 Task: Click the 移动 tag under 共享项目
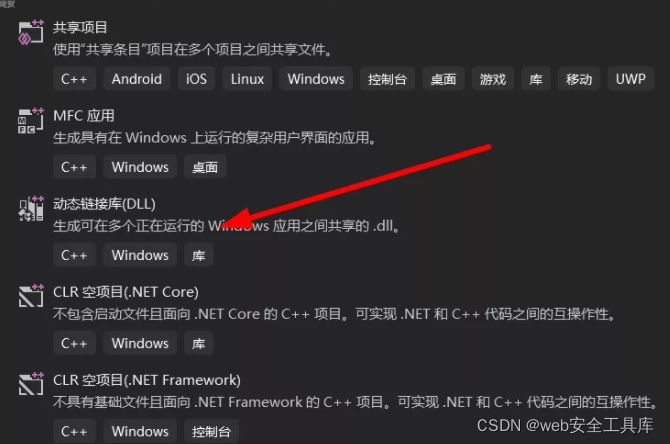point(579,79)
